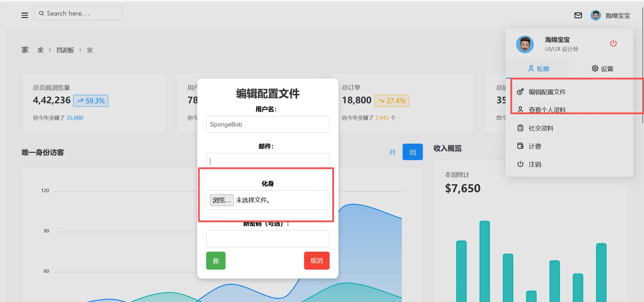Open the hamburger sidebar menu
This screenshot has height=302, width=644.
(x=25, y=15)
